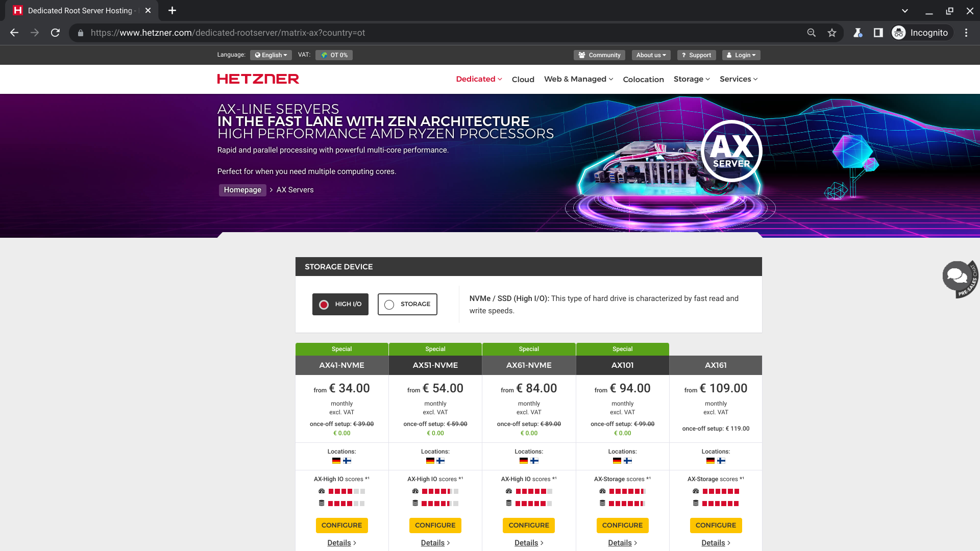Click the AX101 Special label
This screenshot has height=551, width=980.
(622, 349)
